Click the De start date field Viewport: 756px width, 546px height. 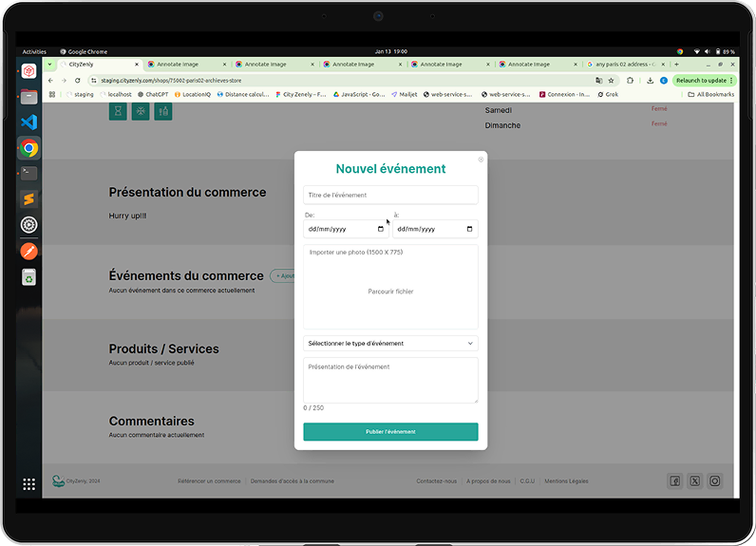346,229
